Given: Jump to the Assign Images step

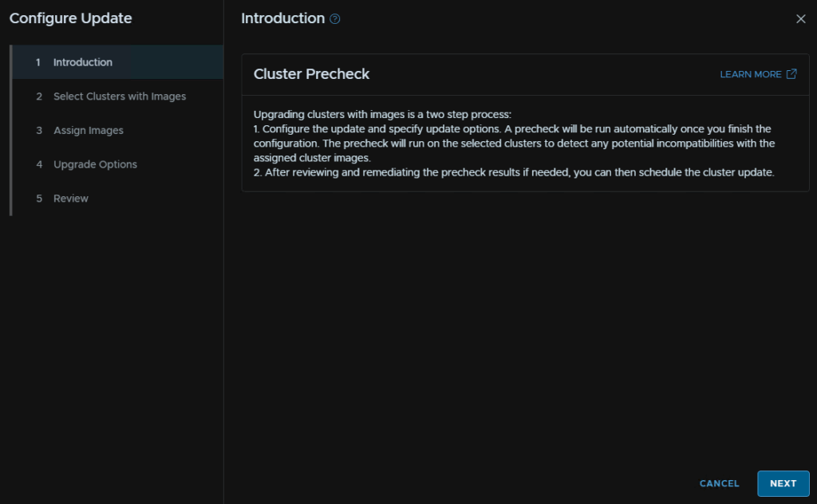Looking at the screenshot, I should pos(89,130).
